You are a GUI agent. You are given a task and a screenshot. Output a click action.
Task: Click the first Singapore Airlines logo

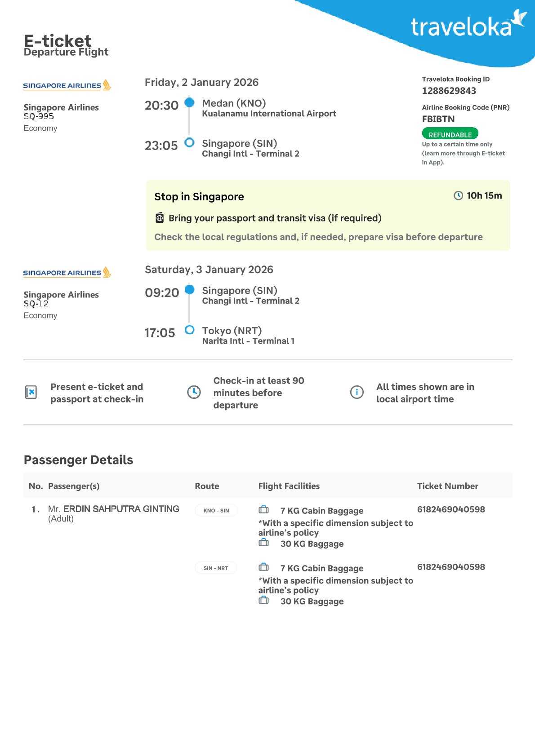[x=67, y=85]
